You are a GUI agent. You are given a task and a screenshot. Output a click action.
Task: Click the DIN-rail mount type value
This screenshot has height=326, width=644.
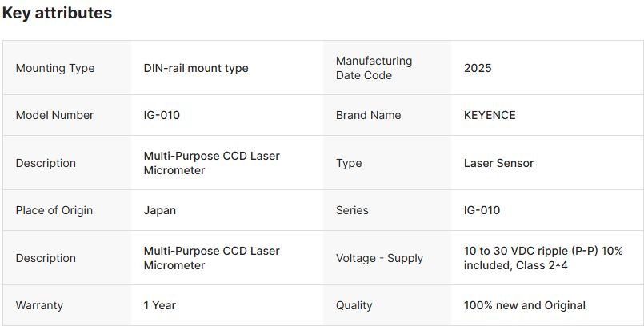(196, 68)
